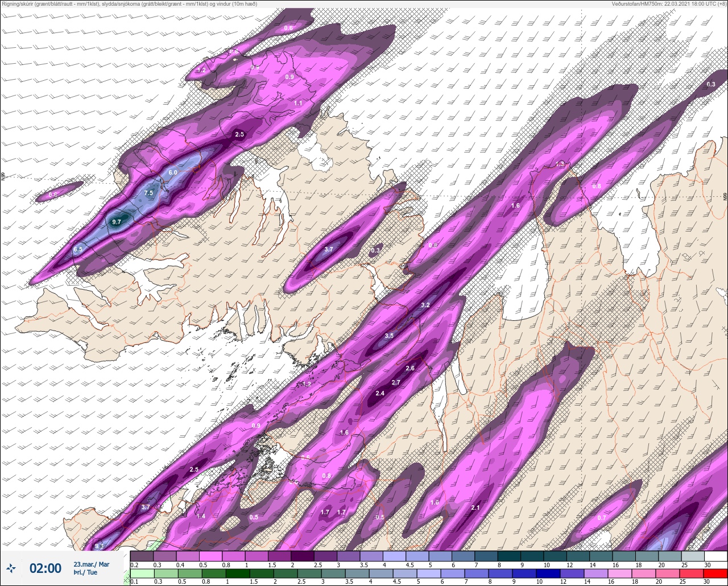Pick the bottom-row deep blue swatch at 10
The height and width of the screenshot is (586, 728).
pos(549,573)
